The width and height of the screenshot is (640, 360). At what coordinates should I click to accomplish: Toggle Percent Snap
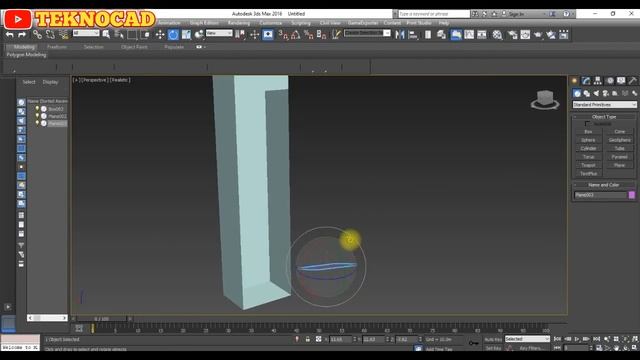pos(309,35)
